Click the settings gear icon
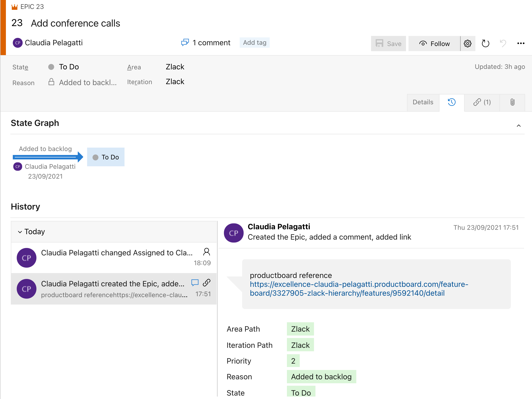 pyautogui.click(x=468, y=44)
